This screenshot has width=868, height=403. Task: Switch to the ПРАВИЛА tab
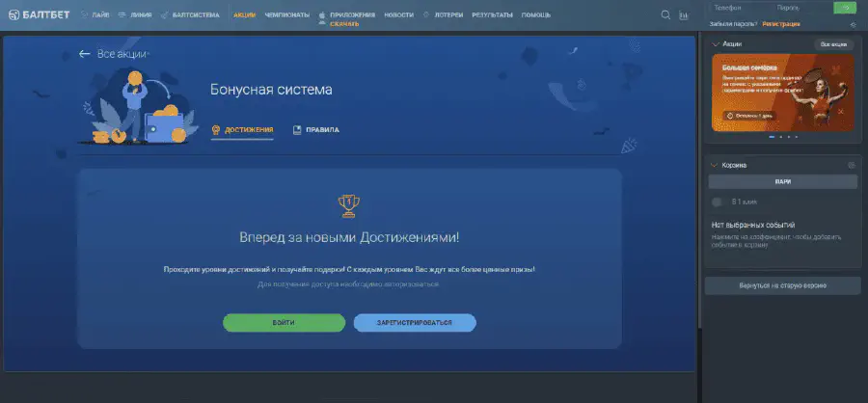pyautogui.click(x=316, y=130)
